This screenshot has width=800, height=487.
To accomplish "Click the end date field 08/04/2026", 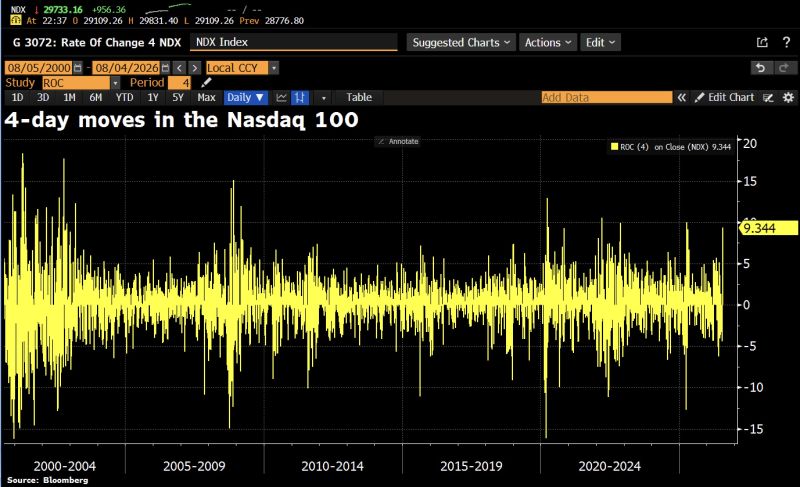I will [127, 68].
